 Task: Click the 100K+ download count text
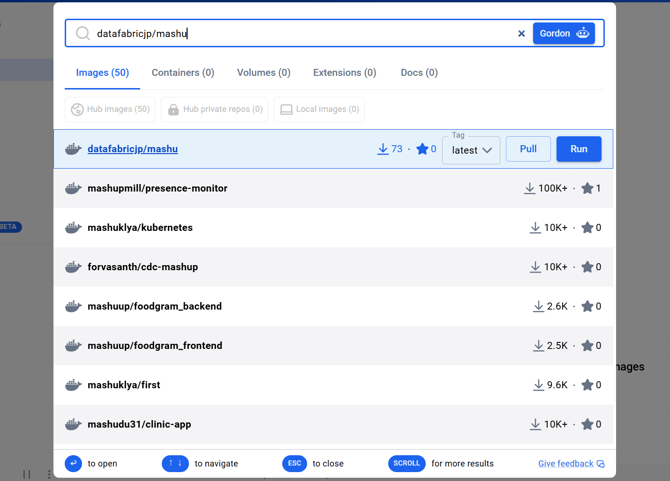coord(553,188)
